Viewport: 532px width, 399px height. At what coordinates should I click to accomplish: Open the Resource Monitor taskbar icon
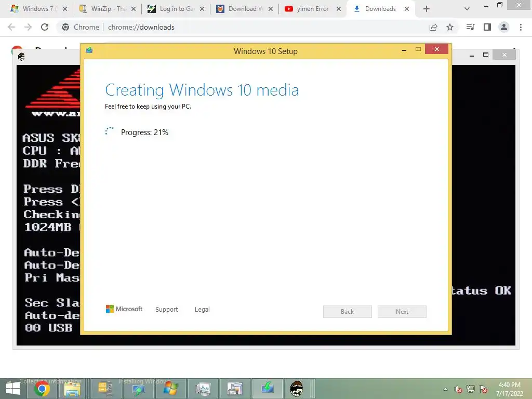(x=203, y=389)
